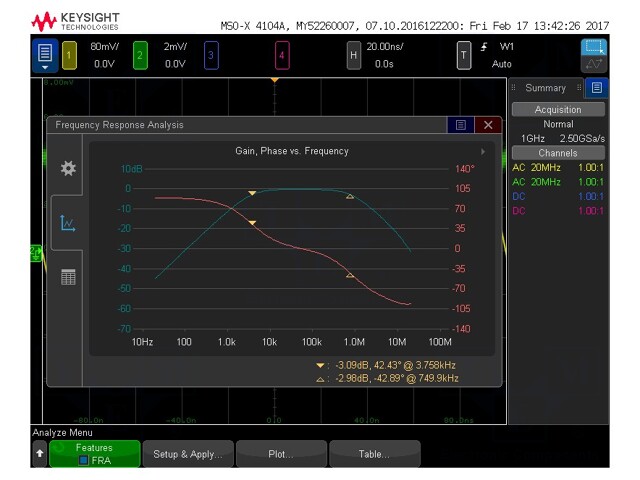Click the 1GHz bandwidth value
The image size is (640, 480).
pos(533,138)
